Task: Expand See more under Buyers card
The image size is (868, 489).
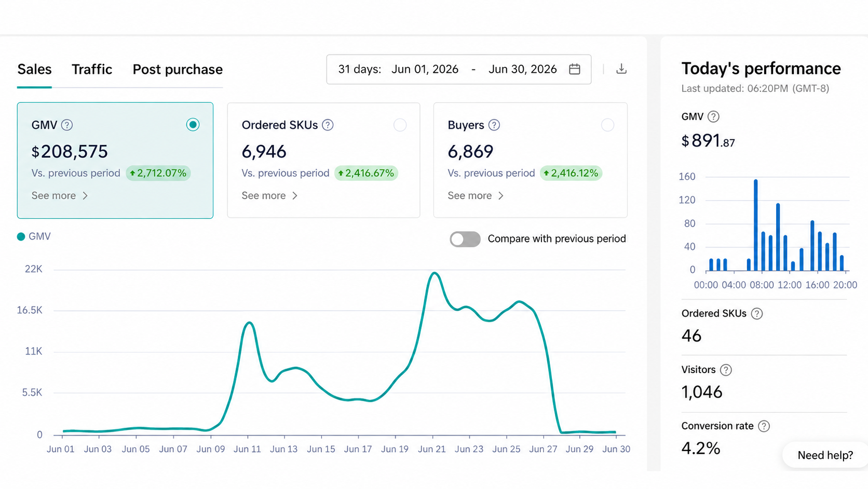Action: tap(476, 196)
